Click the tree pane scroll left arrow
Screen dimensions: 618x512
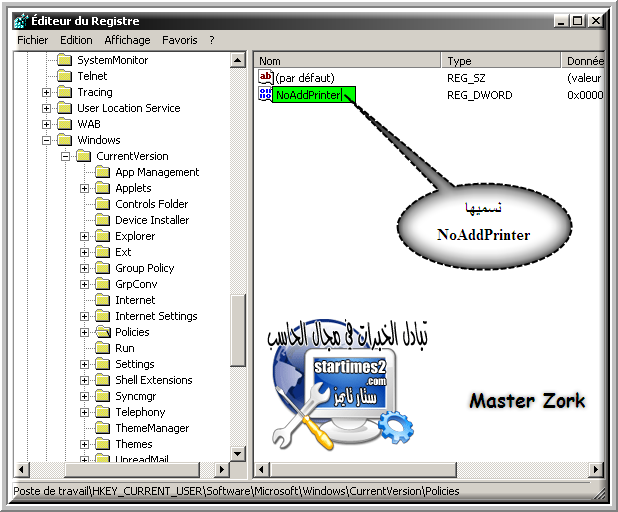(21, 469)
